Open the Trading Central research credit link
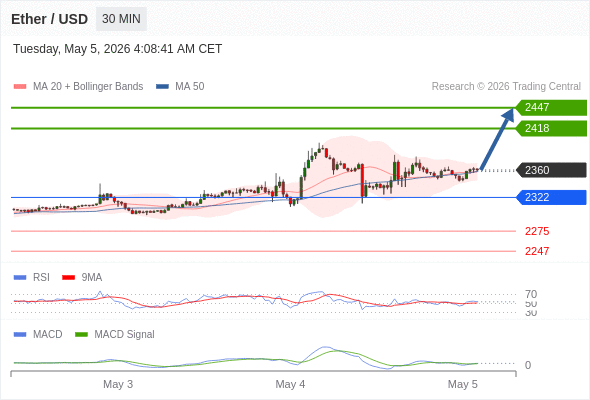This screenshot has width=590, height=400. tap(506, 87)
